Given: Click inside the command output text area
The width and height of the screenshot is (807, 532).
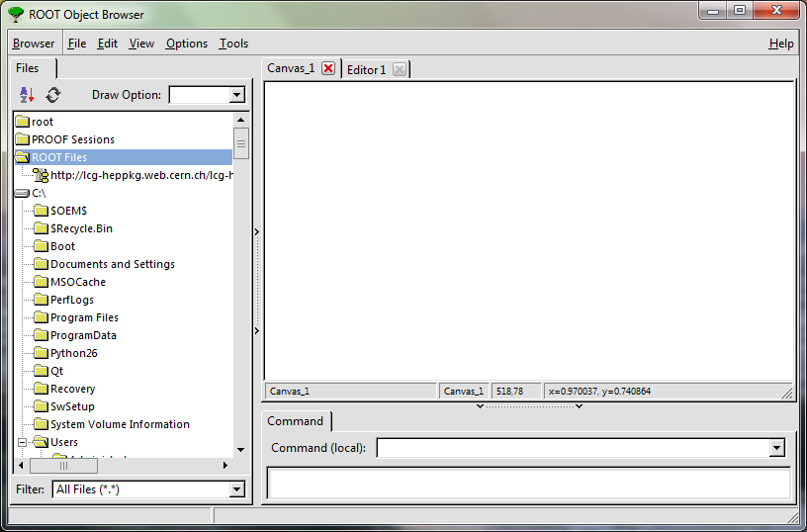Looking at the screenshot, I should (x=528, y=484).
